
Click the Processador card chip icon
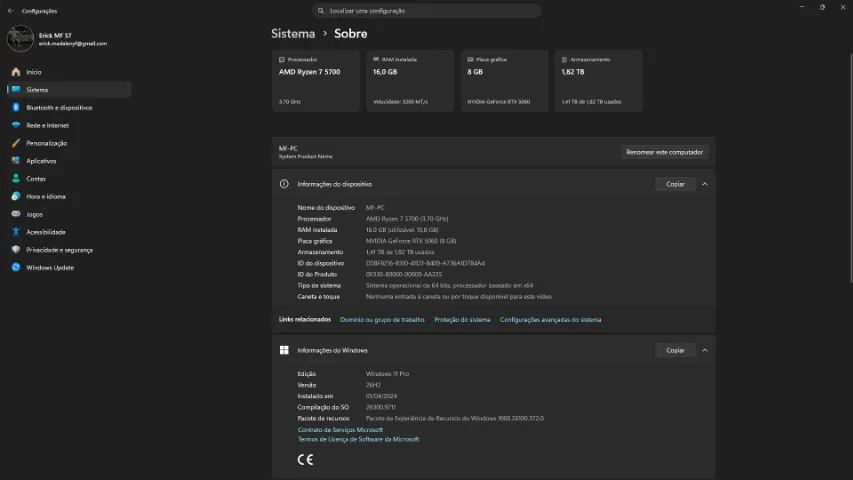[x=282, y=59]
